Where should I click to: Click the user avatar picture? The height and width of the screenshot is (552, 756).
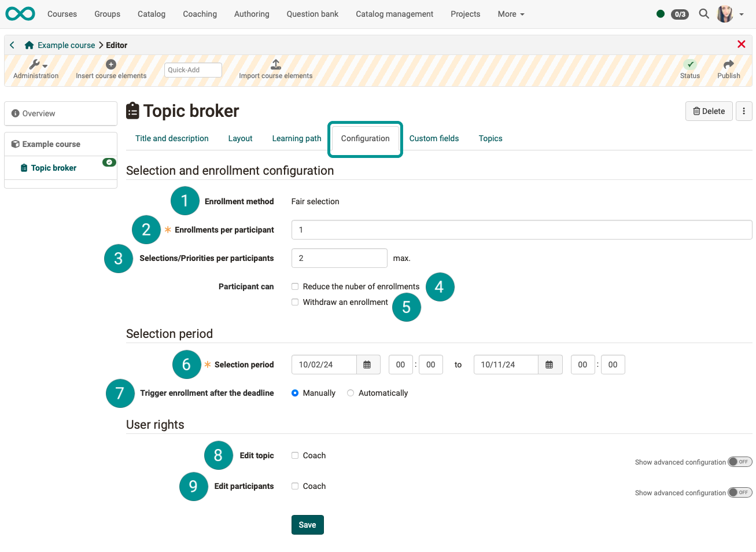coord(725,14)
